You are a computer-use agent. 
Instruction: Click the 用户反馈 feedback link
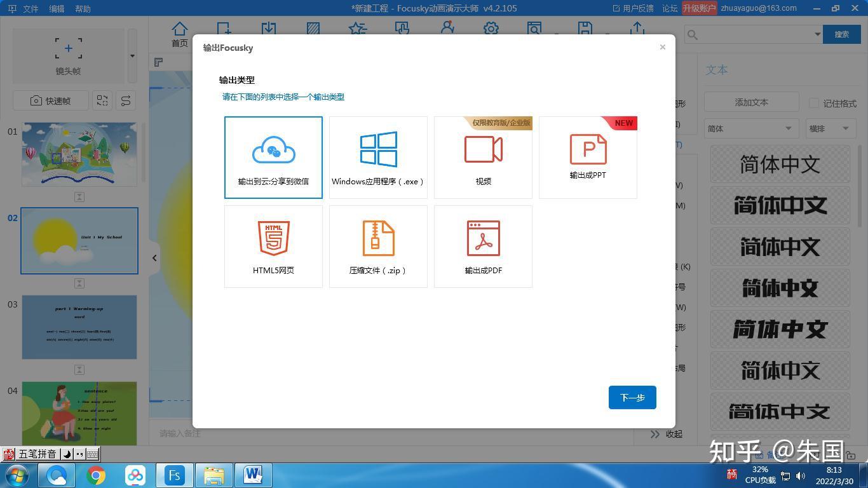tap(634, 8)
